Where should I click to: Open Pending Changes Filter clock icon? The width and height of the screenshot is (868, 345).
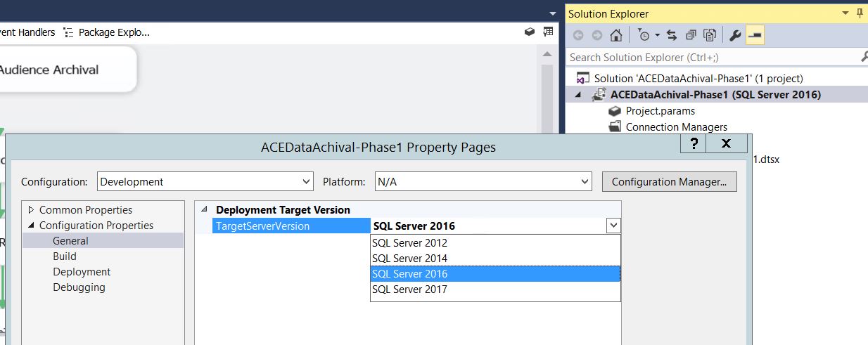[x=644, y=35]
